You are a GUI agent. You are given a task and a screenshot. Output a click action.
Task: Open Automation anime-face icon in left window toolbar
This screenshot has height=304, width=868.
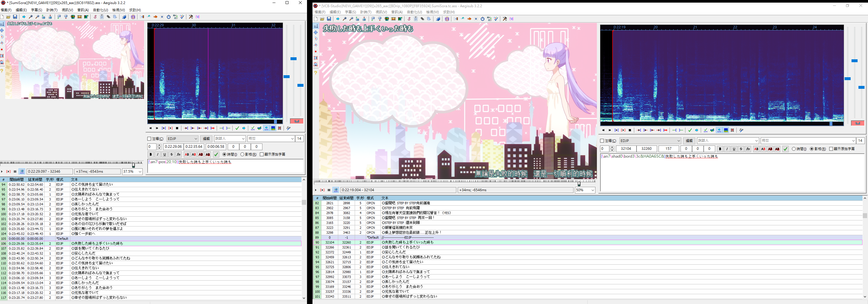[x=133, y=17]
